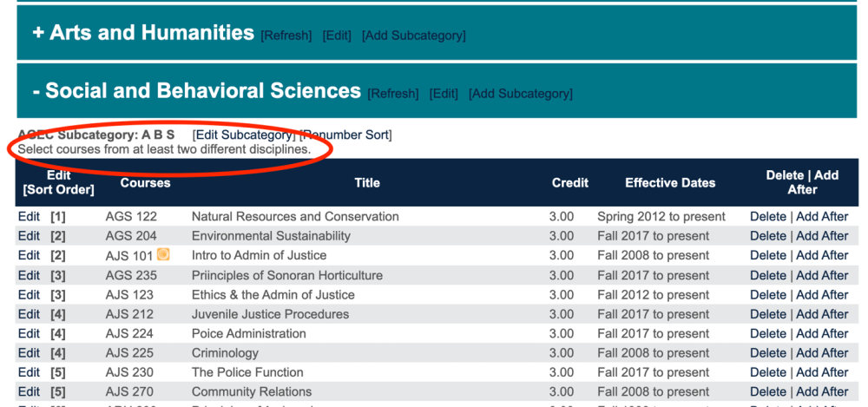Screen dimensions: 868x407
Task: Delete the AGS 204 Environmental Sustainability course
Action: [768, 236]
